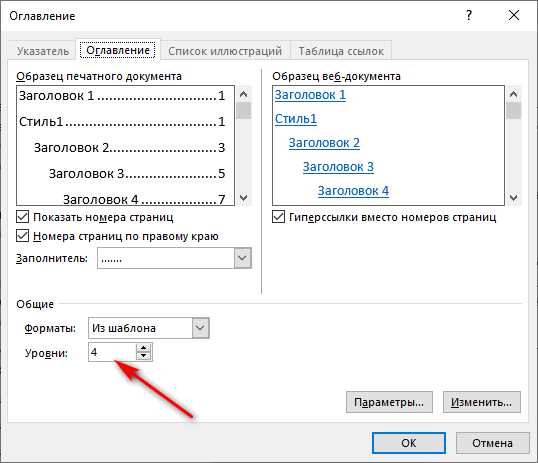
Task: Click the Образец печатного документа label
Action: (99, 76)
